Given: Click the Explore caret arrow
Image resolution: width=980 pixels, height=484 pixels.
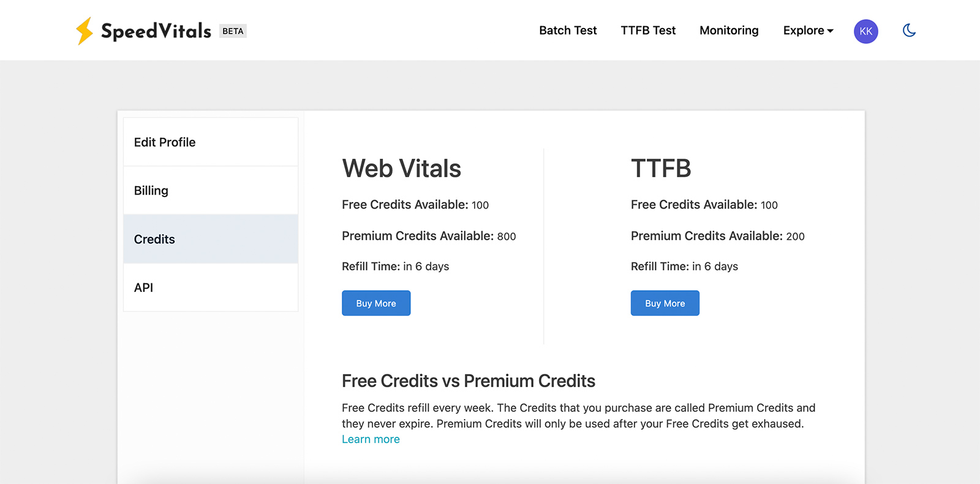Looking at the screenshot, I should (x=830, y=31).
